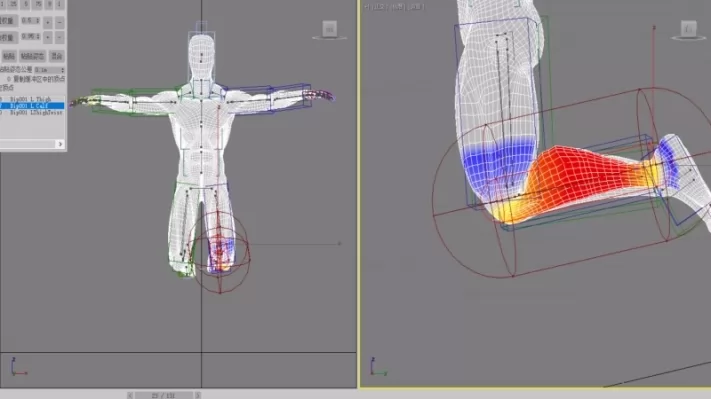This screenshot has height=399, width=711.
Task: Click the bone list scrollbar right arrow
Action: pyautogui.click(x=60, y=144)
